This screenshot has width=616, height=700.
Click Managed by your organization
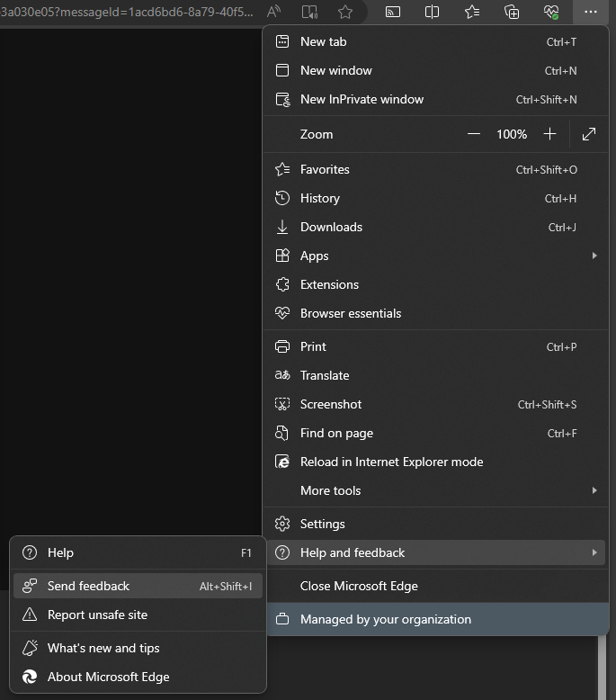pyautogui.click(x=438, y=619)
